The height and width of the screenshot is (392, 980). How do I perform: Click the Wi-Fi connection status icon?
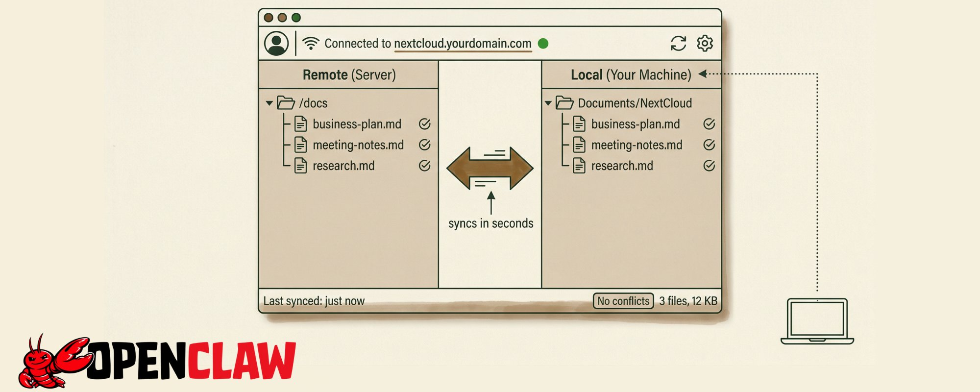pos(311,44)
